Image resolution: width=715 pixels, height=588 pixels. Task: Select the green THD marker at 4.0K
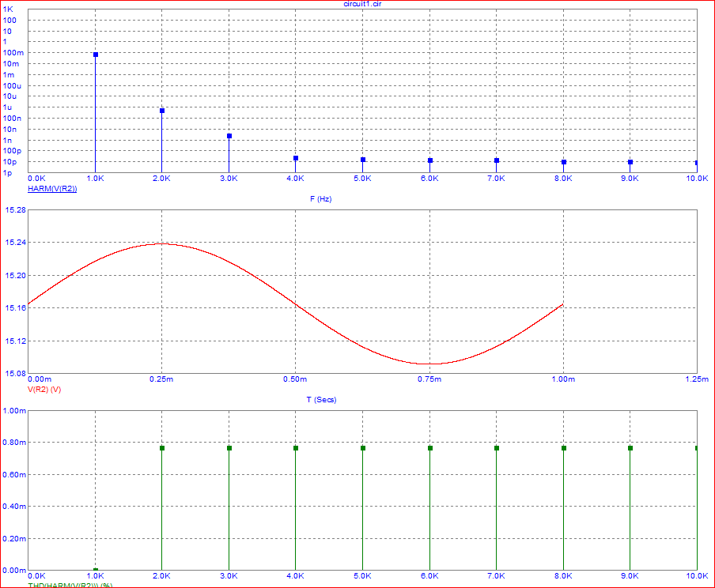tap(296, 449)
